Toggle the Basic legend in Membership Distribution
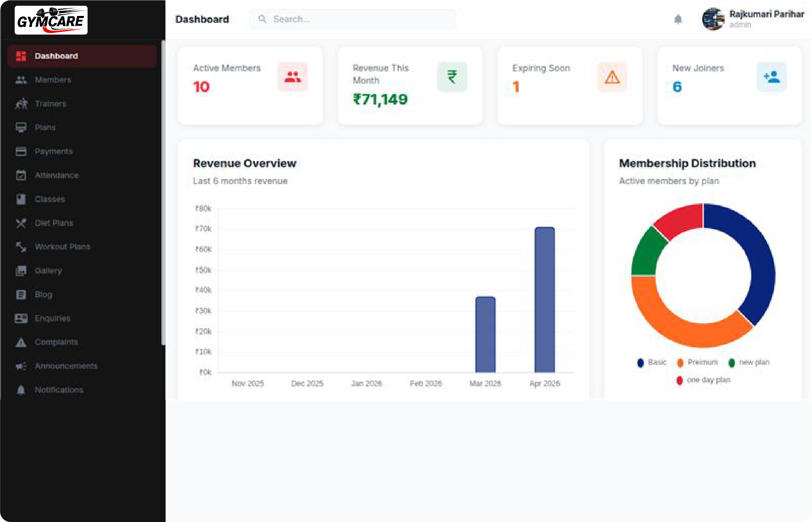Screen dimensions: 812x522 pos(652,362)
